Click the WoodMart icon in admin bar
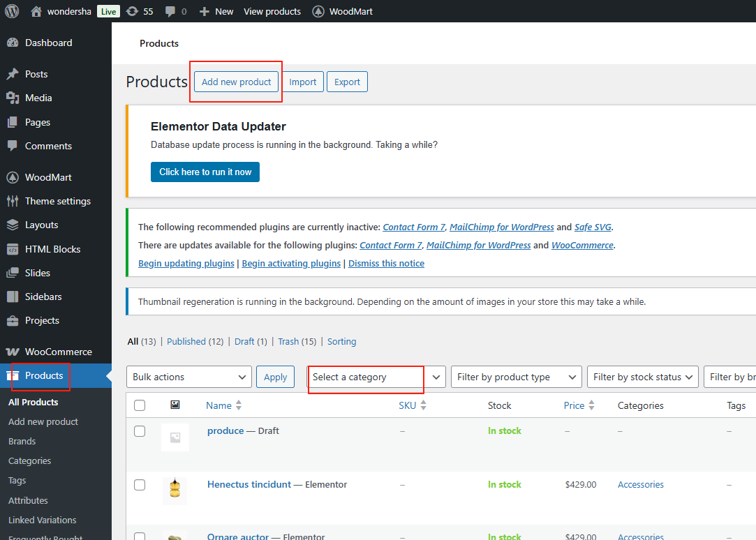Image resolution: width=756 pixels, height=540 pixels. tap(318, 11)
